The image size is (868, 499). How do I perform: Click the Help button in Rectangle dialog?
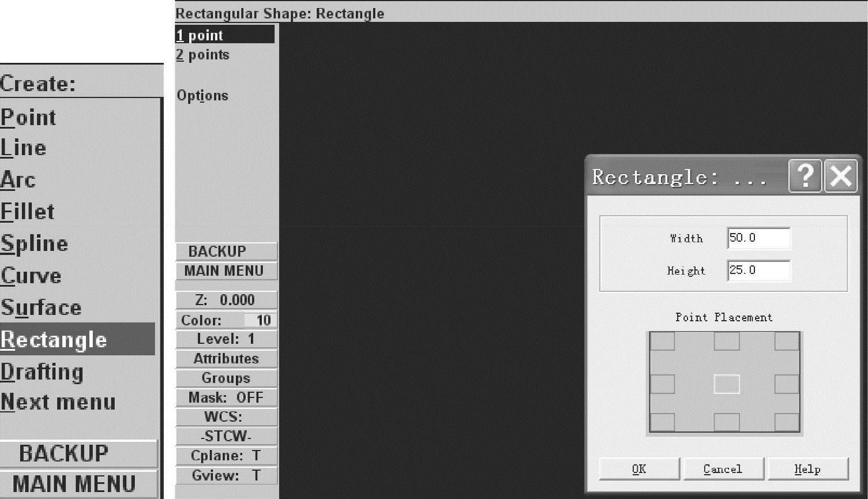807,469
